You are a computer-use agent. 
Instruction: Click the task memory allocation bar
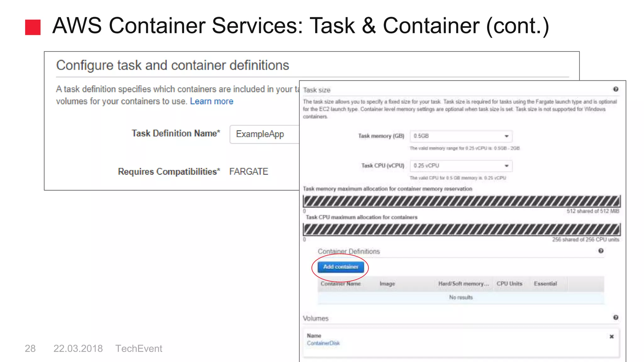pyautogui.click(x=462, y=201)
